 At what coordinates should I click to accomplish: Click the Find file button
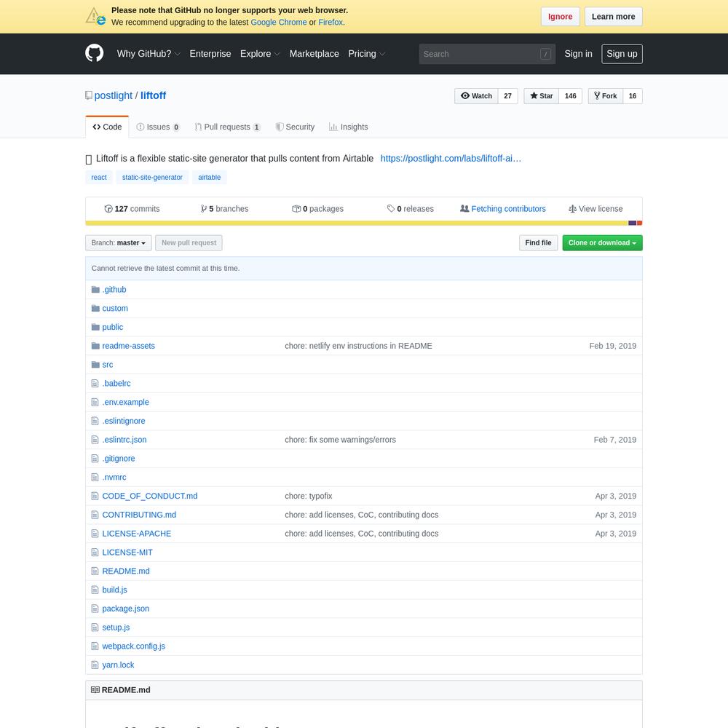538,243
